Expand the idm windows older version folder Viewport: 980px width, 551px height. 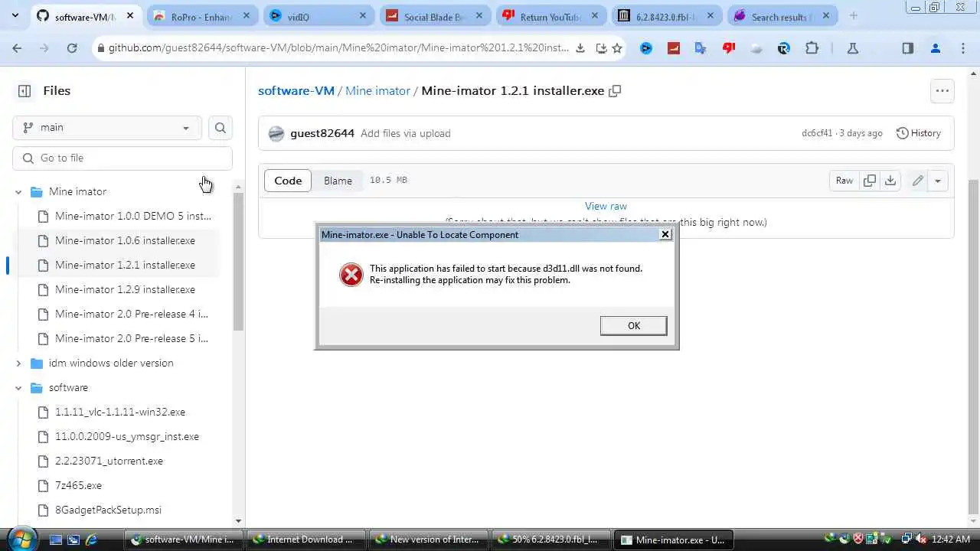[x=18, y=363]
